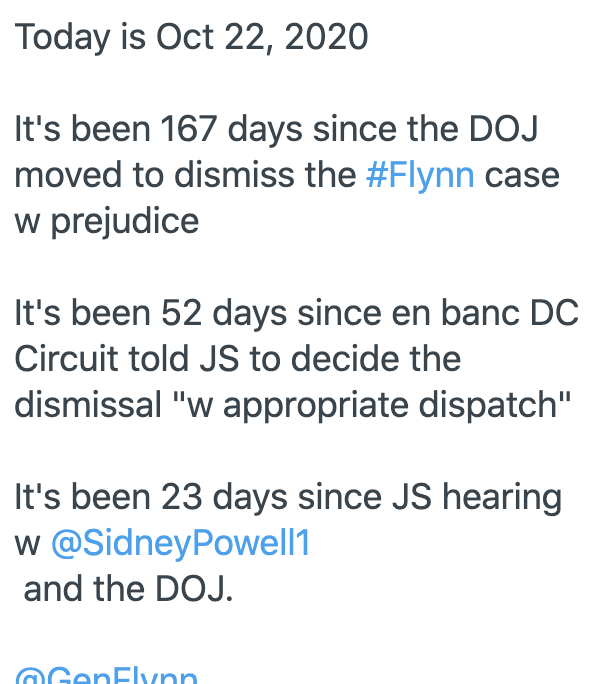Click the 'moved to dismiss the' text
The image size is (612, 684).
(x=185, y=175)
